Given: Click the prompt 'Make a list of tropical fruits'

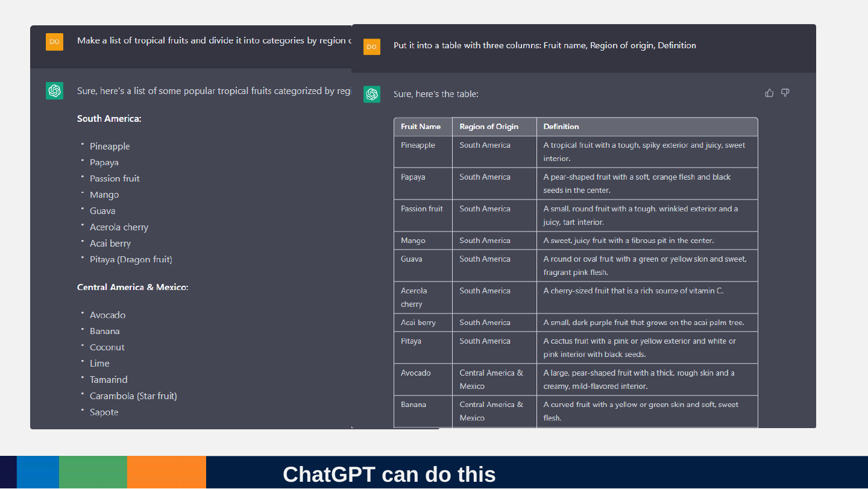Looking at the screenshot, I should [214, 41].
